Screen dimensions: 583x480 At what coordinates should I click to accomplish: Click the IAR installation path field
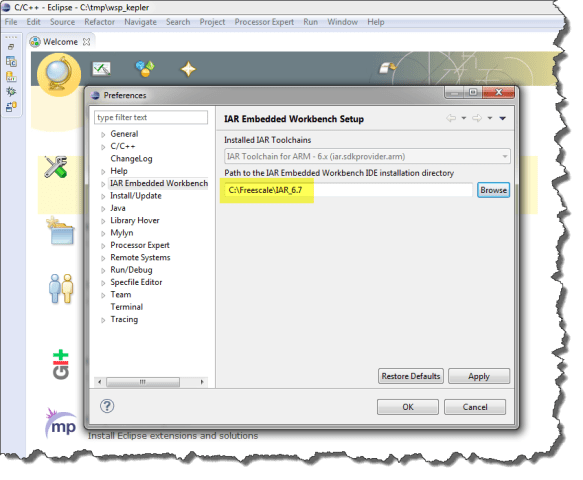[349, 190]
